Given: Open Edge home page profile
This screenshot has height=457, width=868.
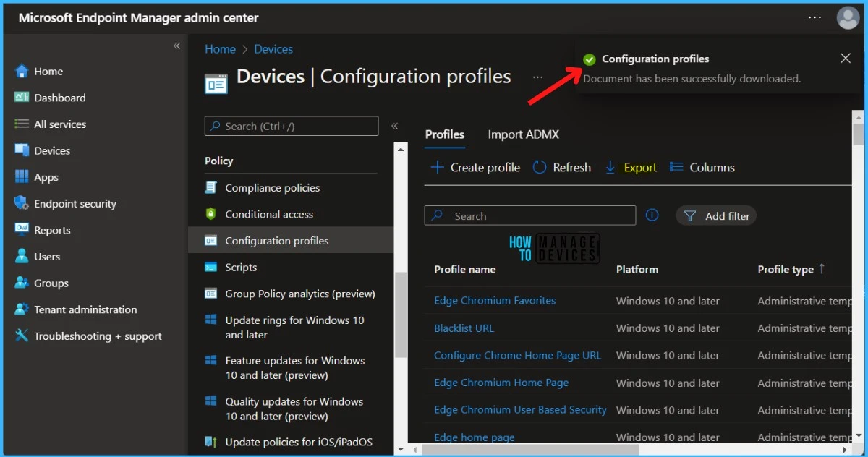Looking at the screenshot, I should (x=475, y=437).
